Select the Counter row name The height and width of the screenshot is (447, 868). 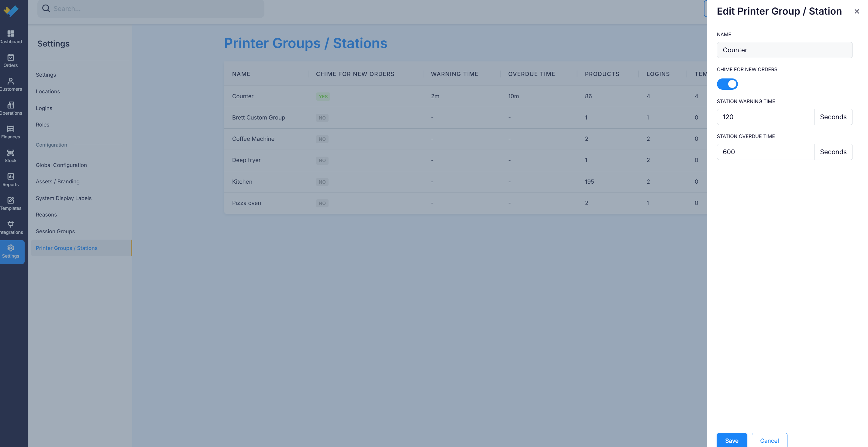coord(243,96)
